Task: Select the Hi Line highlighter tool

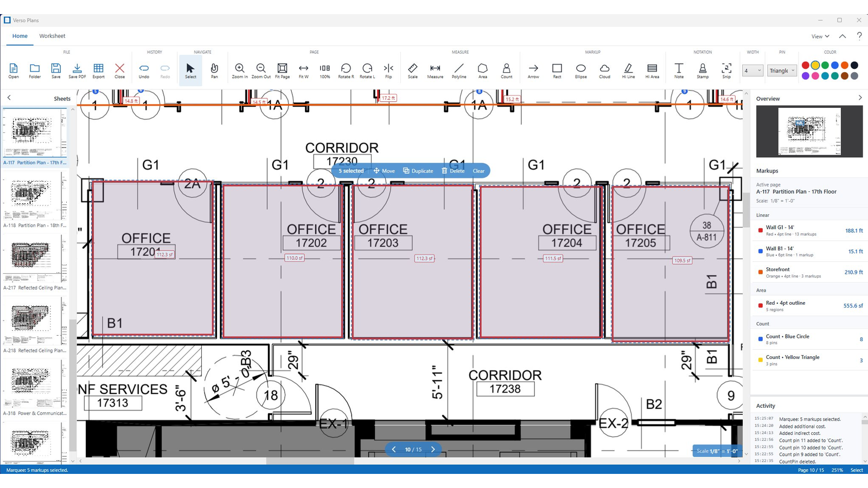Action: (628, 70)
